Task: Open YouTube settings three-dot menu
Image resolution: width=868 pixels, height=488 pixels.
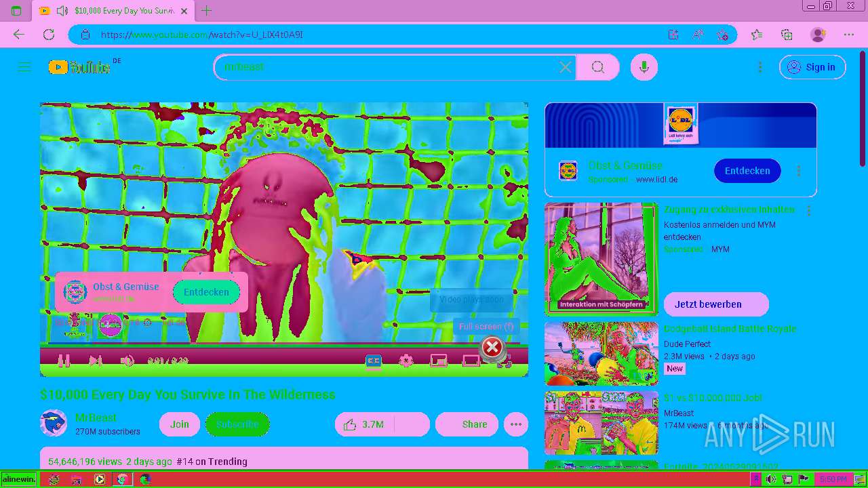Action: pyautogui.click(x=760, y=67)
